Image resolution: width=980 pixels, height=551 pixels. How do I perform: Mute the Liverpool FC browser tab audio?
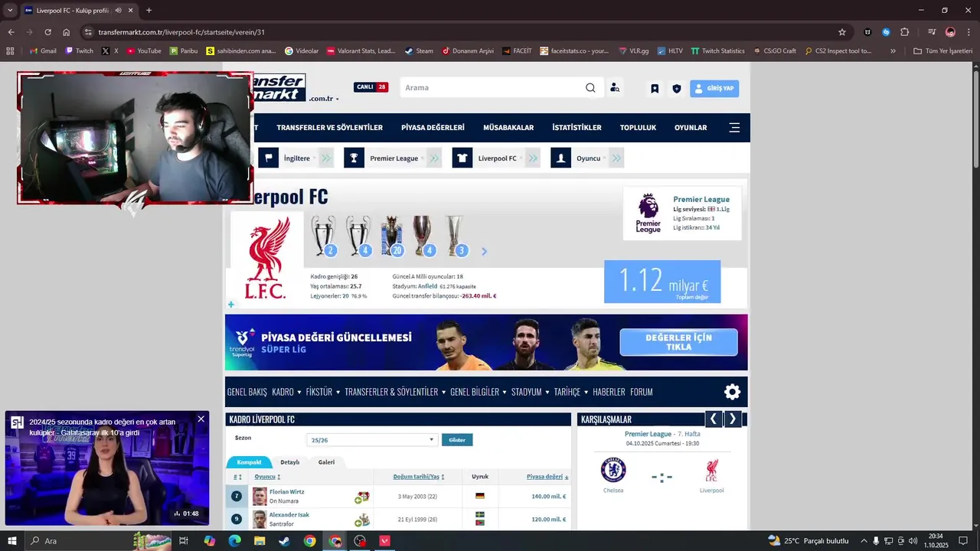(x=118, y=11)
